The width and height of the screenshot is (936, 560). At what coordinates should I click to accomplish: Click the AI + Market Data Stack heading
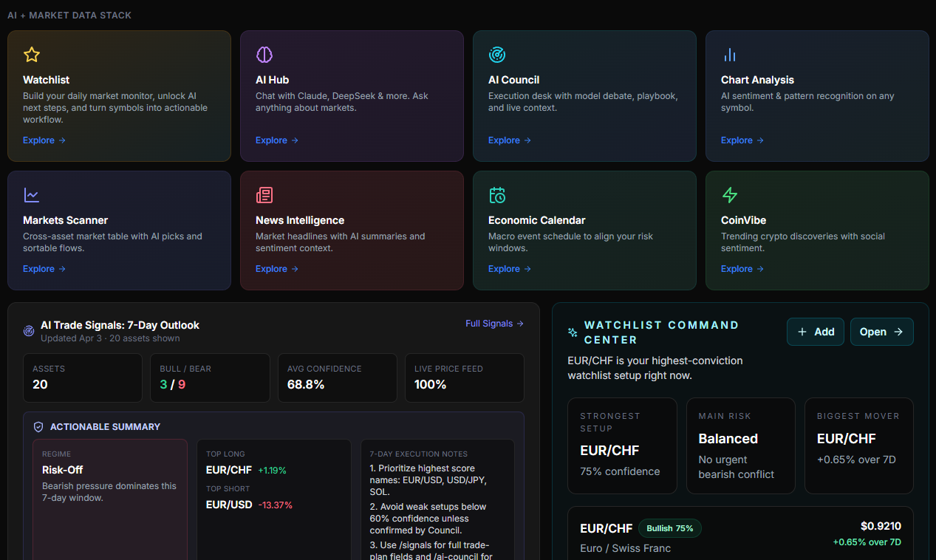click(x=69, y=15)
